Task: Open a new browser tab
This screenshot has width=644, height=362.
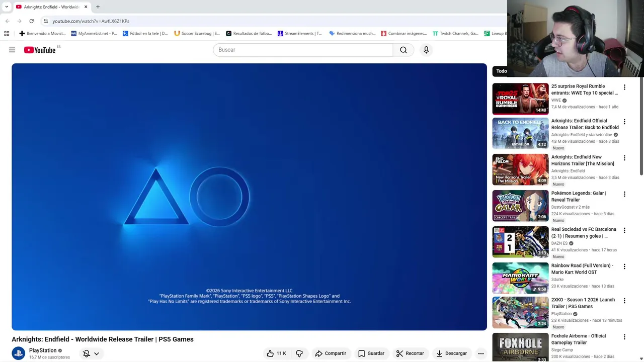Action: click(x=98, y=7)
